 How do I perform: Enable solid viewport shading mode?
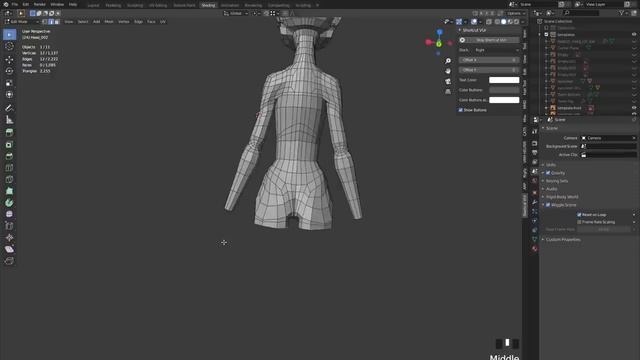(503, 22)
